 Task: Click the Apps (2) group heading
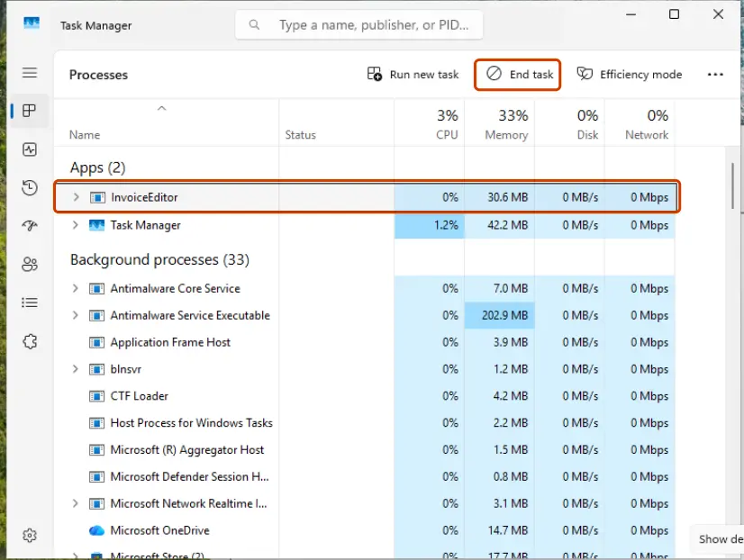tap(98, 167)
